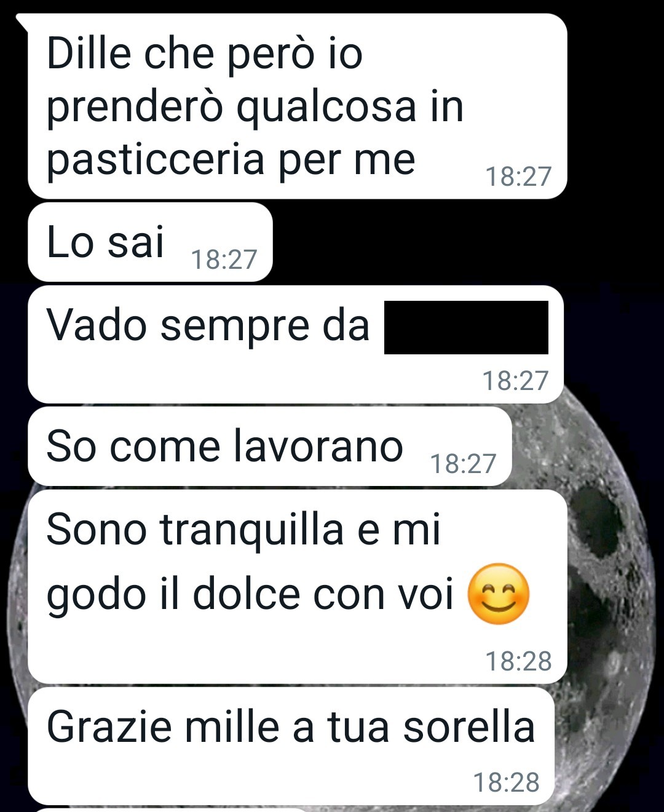Click the 18:28 timestamp under 'sorella'
664x812 pixels.
506,782
